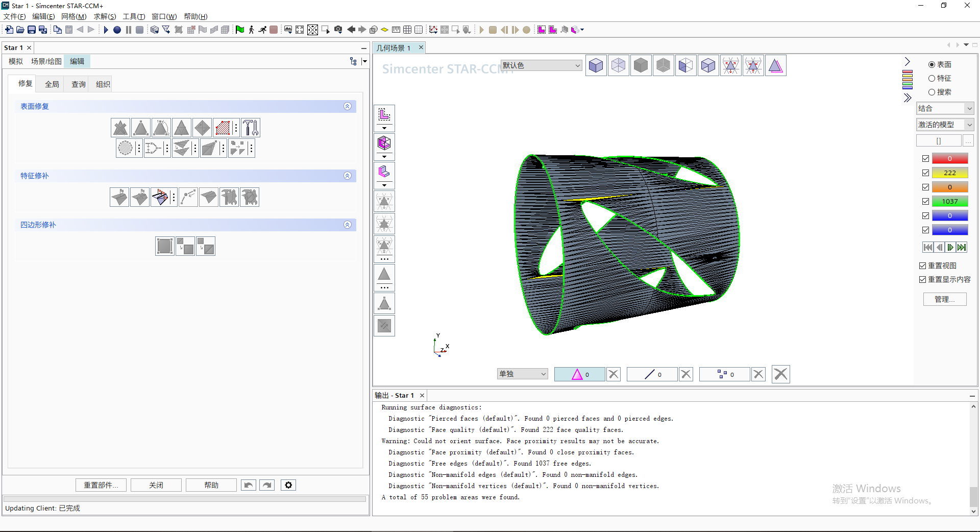
Task: Click the output window vertical scrollbar
Action: pyautogui.click(x=973, y=458)
